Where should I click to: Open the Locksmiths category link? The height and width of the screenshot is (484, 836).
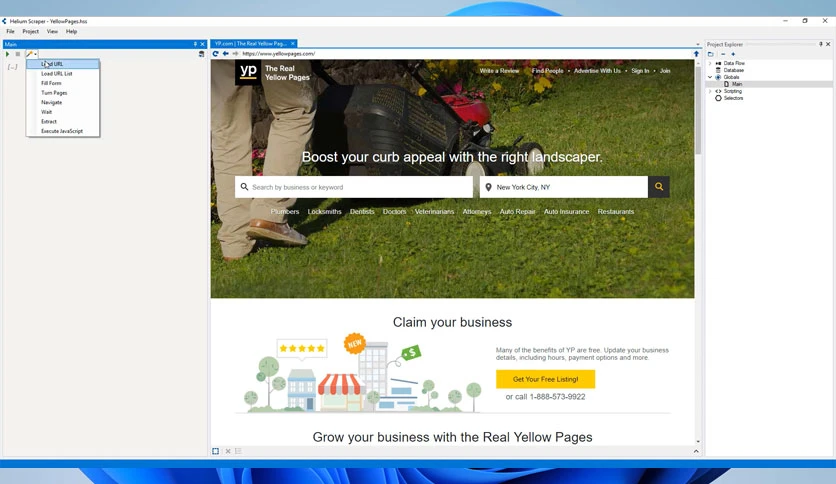(324, 212)
